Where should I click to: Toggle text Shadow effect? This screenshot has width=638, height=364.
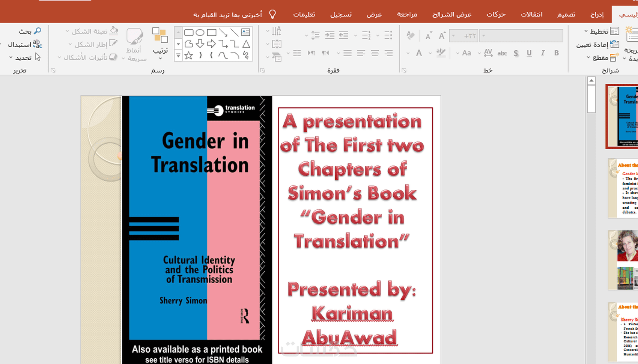[516, 53]
